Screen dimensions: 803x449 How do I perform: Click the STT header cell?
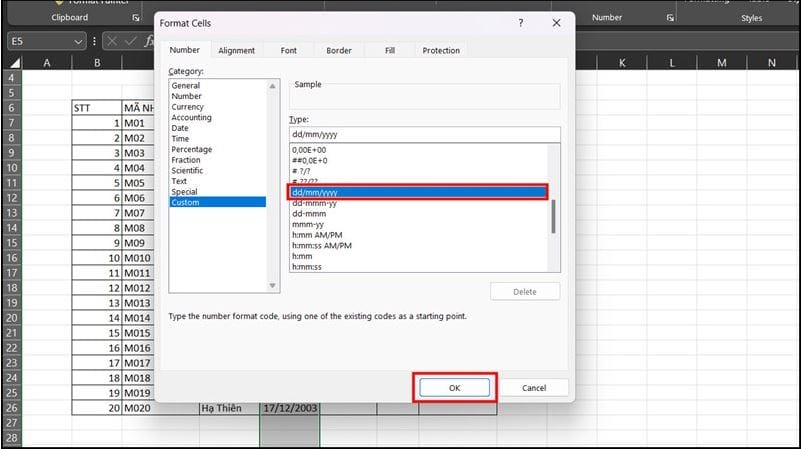pos(97,108)
